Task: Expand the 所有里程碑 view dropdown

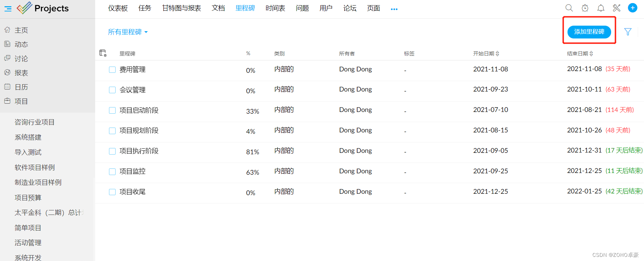Action: [x=128, y=32]
